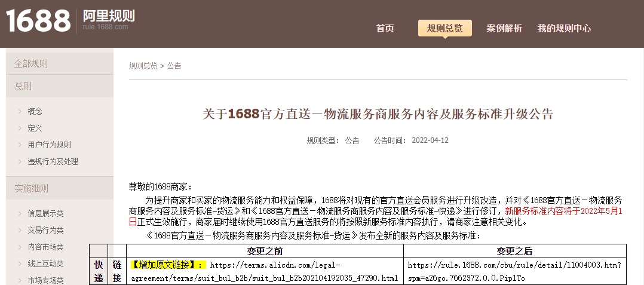Open 我的规则中心 tab

click(564, 28)
